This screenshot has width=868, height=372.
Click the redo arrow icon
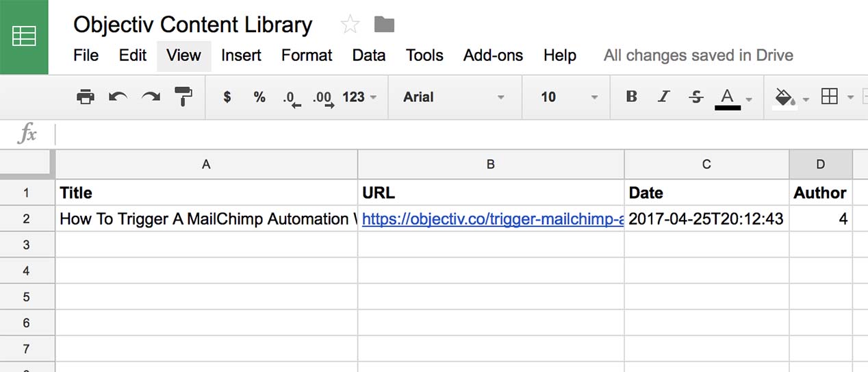[151, 97]
